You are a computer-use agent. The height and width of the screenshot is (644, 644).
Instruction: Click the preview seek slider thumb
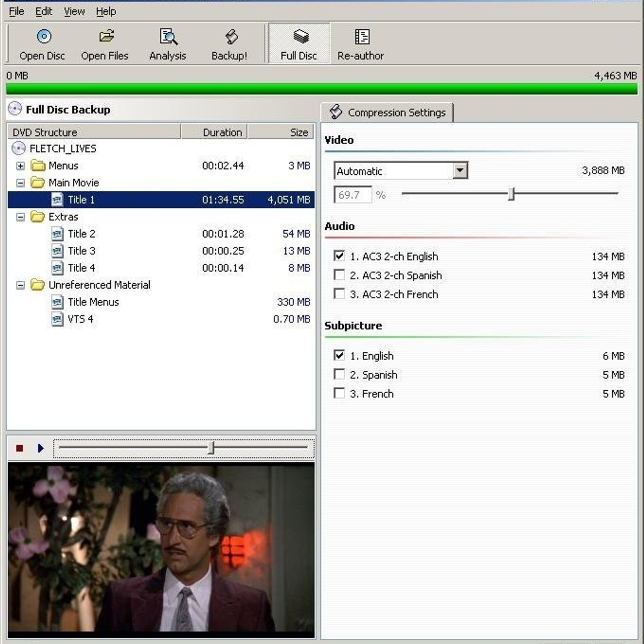point(211,448)
